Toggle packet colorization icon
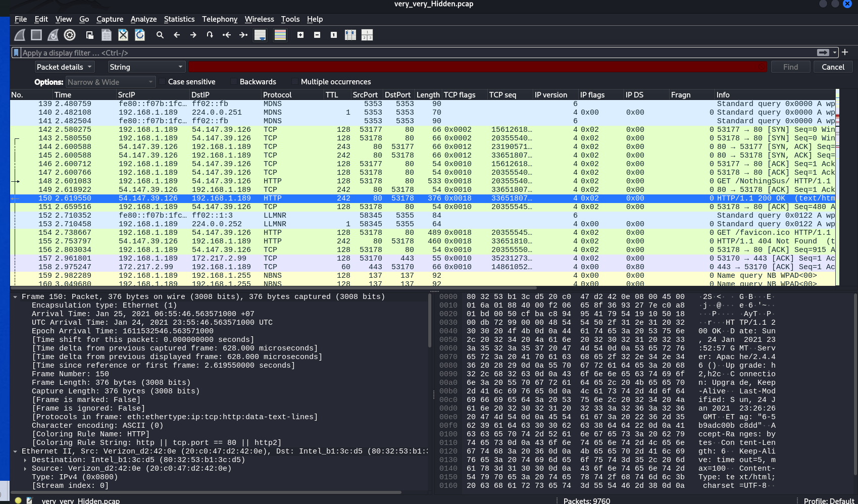Screen dimensions: 858x504 pos(280,35)
